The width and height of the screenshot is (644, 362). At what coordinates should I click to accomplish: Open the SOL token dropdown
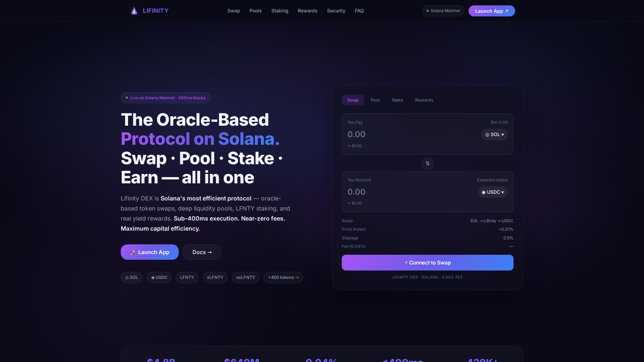(494, 135)
